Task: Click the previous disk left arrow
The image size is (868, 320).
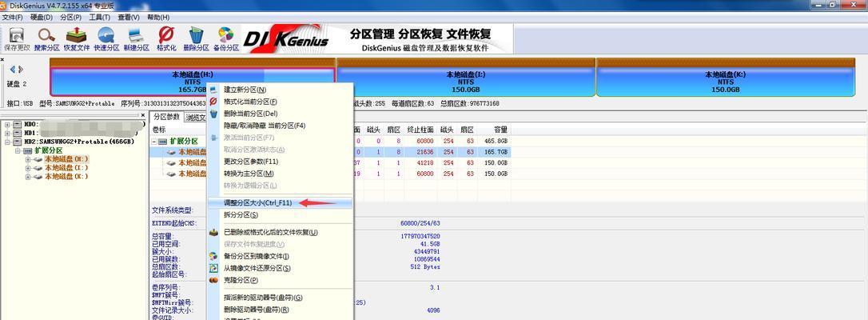Action: coord(13,70)
